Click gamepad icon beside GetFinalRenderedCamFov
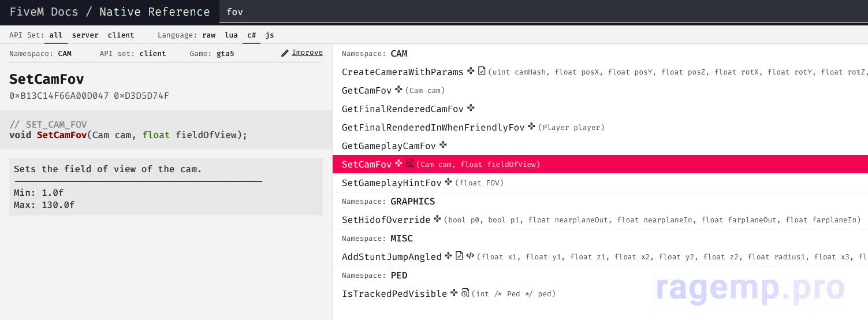The width and height of the screenshot is (868, 320). tap(471, 108)
